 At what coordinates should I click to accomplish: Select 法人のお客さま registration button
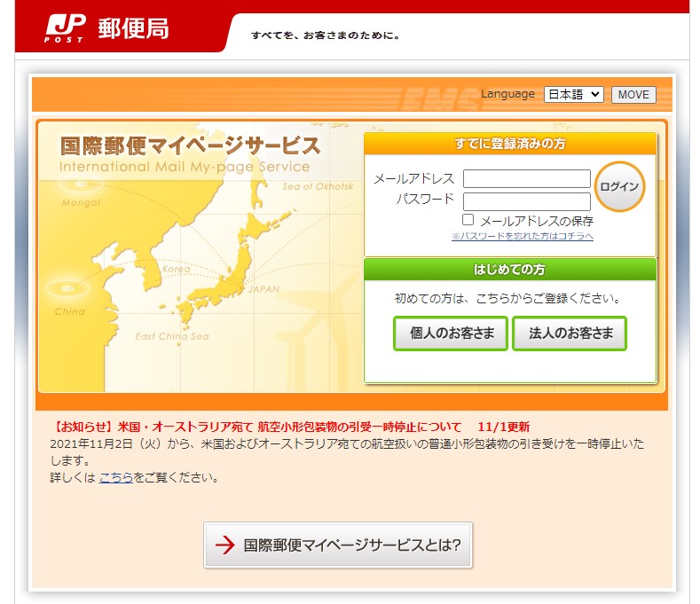coord(570,333)
